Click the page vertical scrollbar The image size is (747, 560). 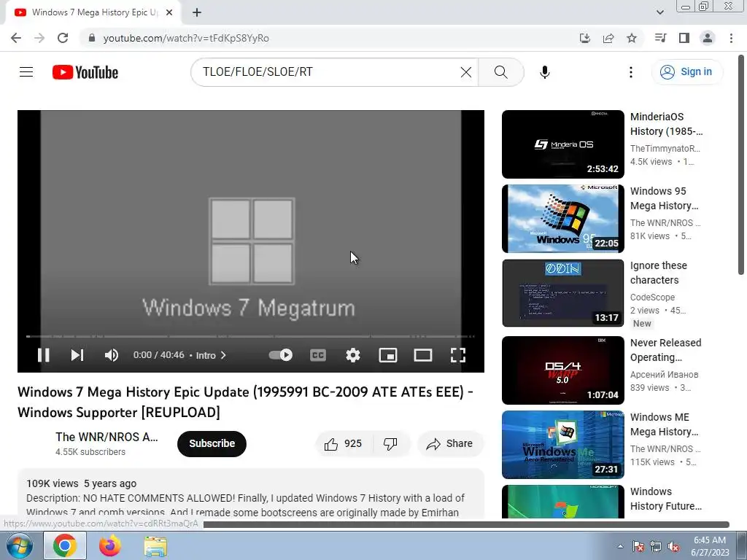(x=741, y=164)
